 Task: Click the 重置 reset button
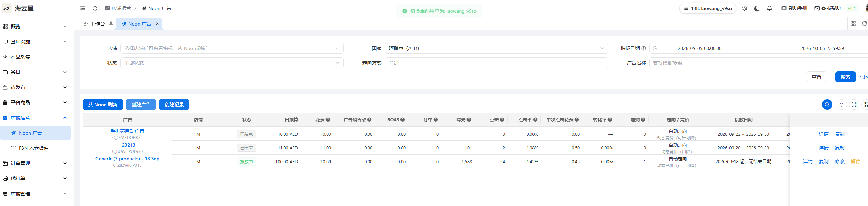817,77
